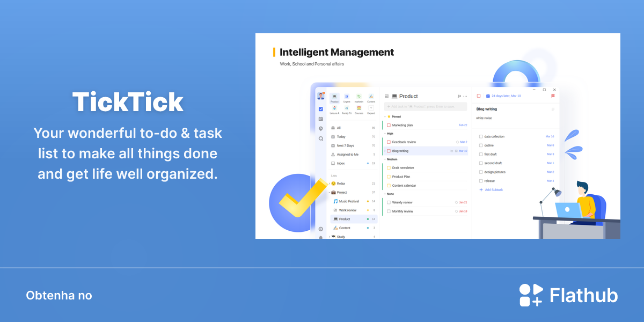Select the Content shortcut icon with pencil
The image size is (644, 322).
click(x=371, y=97)
